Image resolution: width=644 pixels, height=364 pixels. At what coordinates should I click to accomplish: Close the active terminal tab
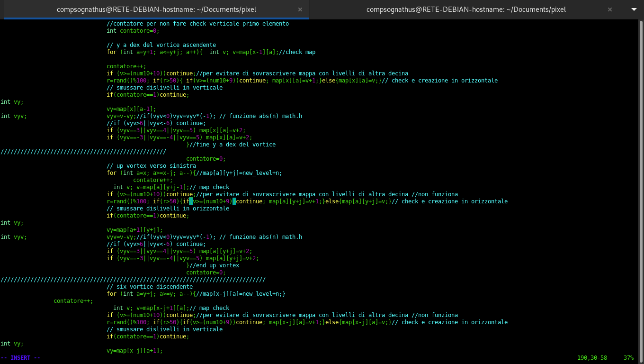point(300,9)
